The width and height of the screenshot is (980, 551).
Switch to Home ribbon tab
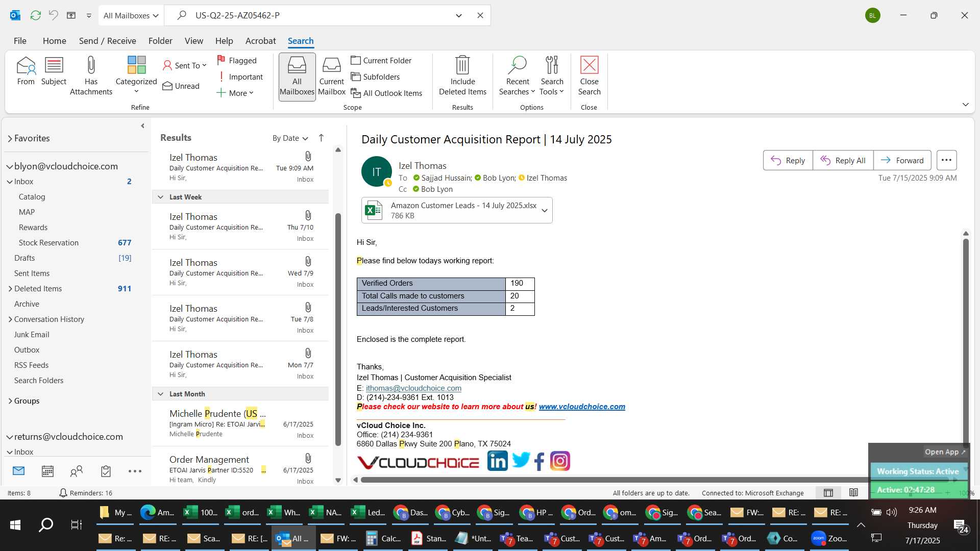point(54,41)
